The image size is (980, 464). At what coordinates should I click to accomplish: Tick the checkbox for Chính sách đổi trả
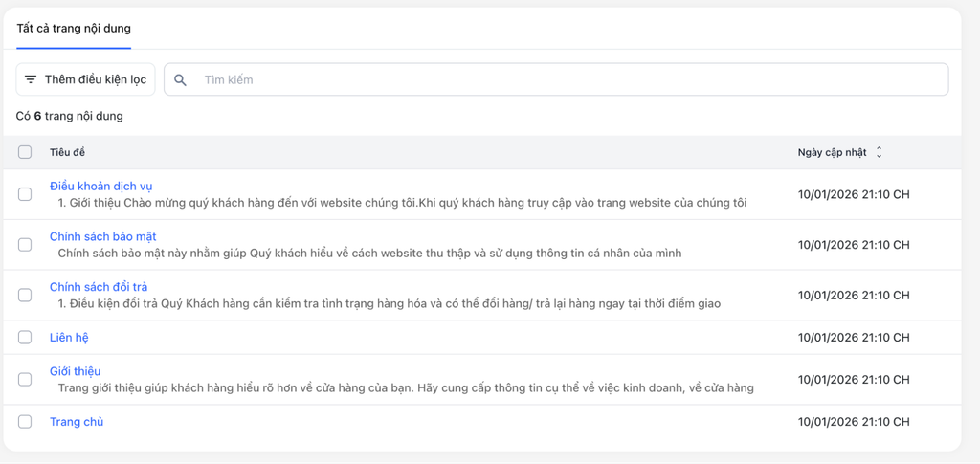pos(25,296)
